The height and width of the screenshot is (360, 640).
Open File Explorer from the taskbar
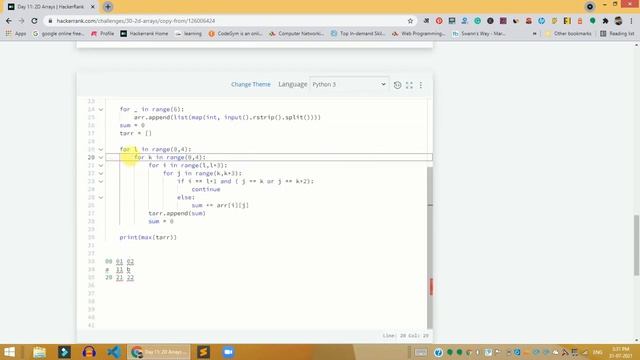[x=39, y=352]
